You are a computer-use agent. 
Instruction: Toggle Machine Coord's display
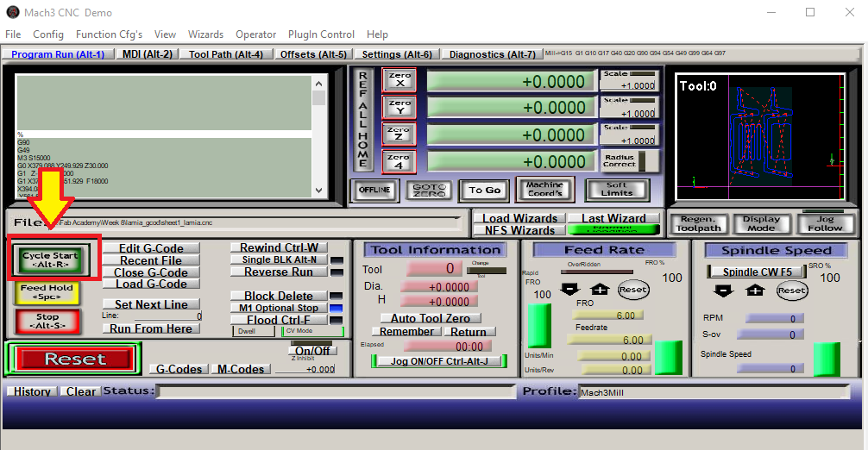click(544, 189)
